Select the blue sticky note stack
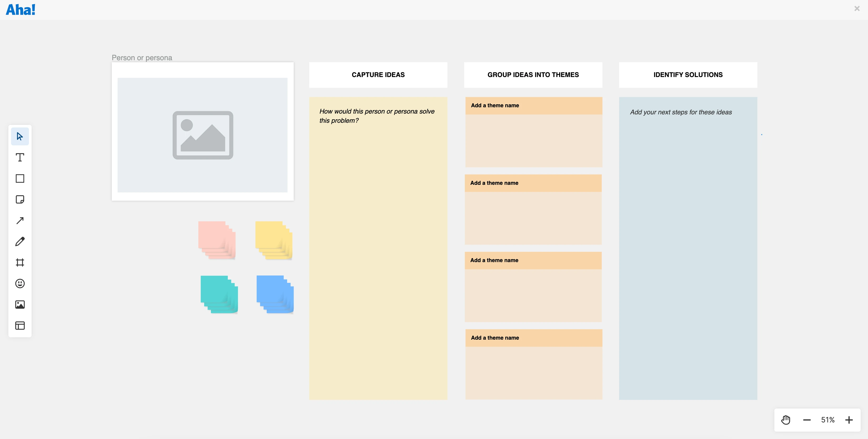The image size is (868, 439). tap(275, 294)
